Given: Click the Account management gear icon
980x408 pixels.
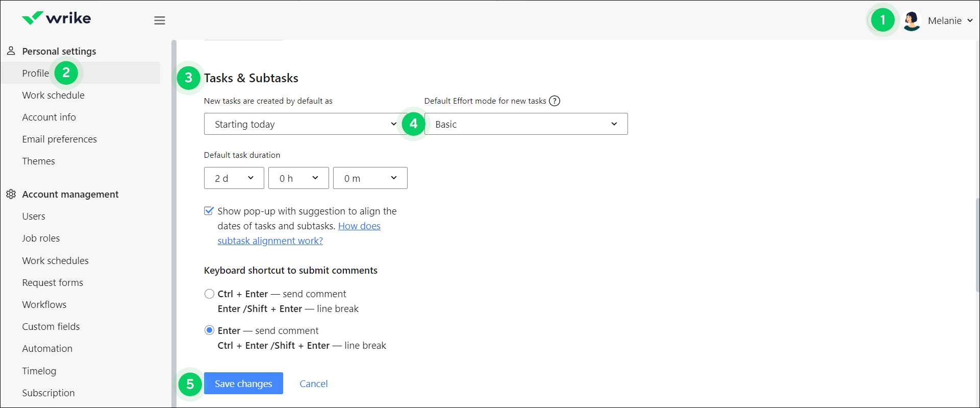Looking at the screenshot, I should (x=11, y=194).
